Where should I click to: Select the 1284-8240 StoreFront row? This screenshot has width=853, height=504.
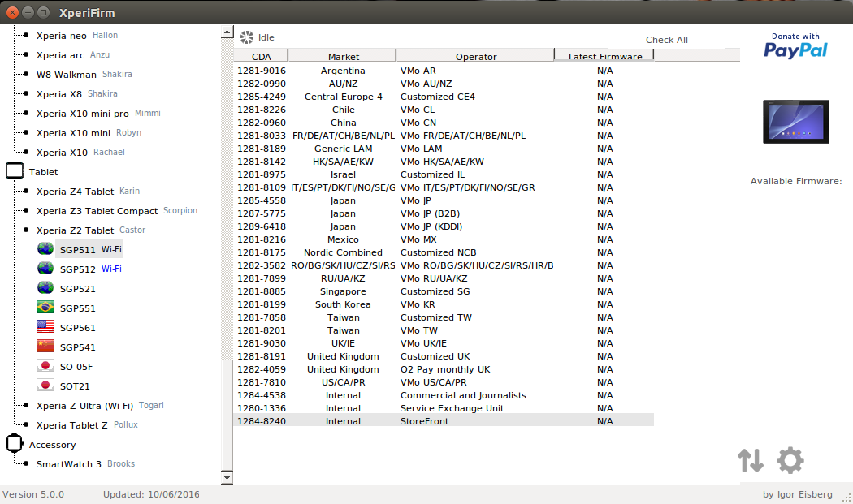coord(444,421)
